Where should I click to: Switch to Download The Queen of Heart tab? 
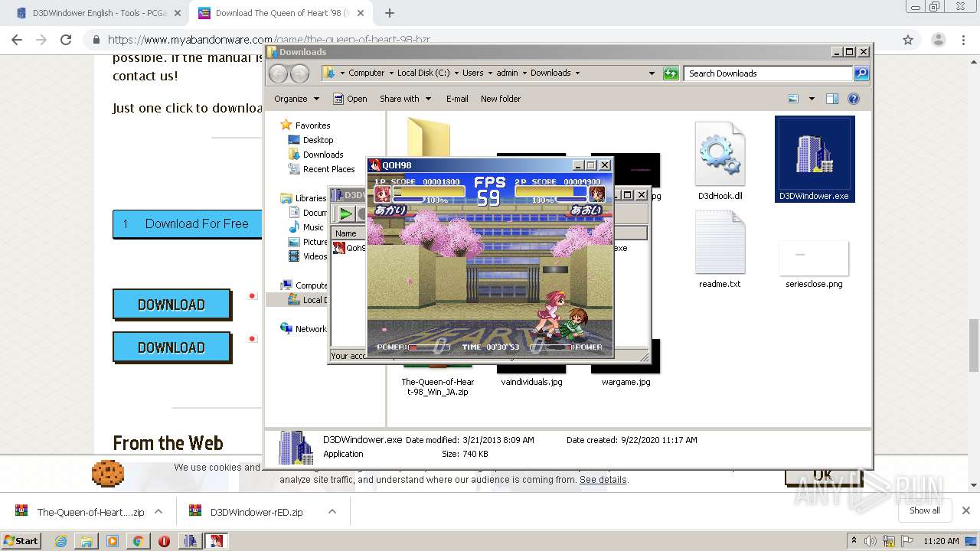click(279, 13)
